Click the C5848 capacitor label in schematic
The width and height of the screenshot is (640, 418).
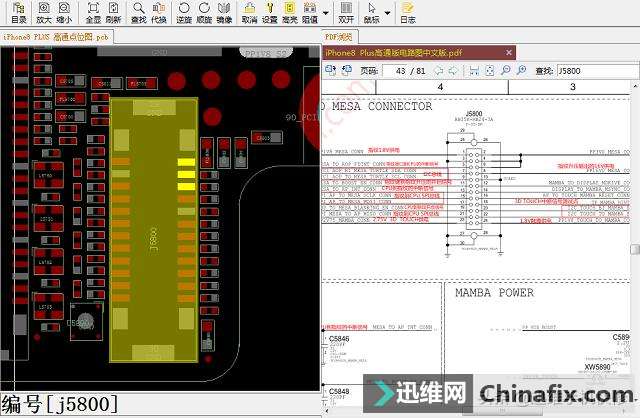click(x=339, y=391)
